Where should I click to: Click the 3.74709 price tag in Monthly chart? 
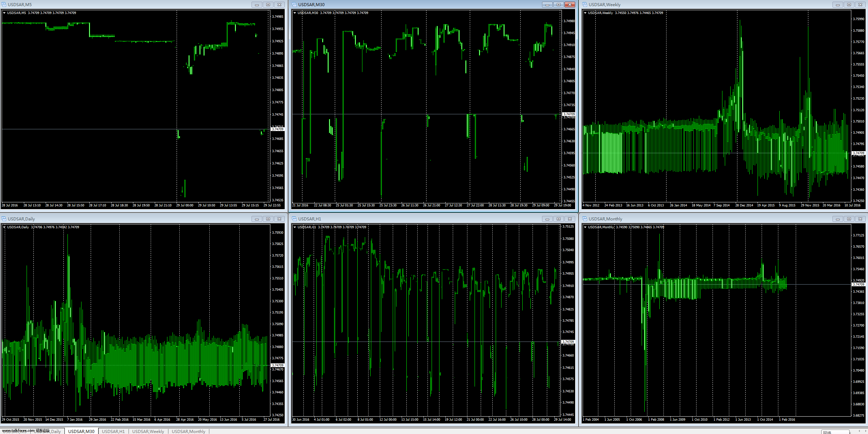tap(858, 284)
